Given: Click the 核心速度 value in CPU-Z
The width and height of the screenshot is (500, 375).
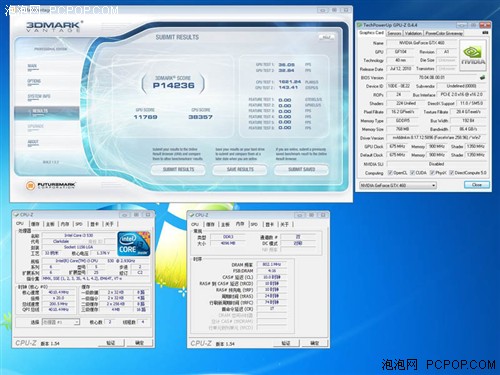Looking at the screenshot, I should click(58, 292).
